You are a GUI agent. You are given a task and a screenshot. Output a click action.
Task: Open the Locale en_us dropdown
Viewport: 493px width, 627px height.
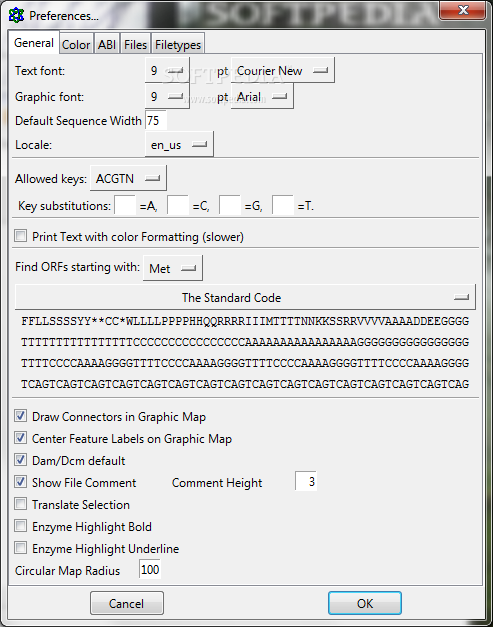(x=179, y=144)
